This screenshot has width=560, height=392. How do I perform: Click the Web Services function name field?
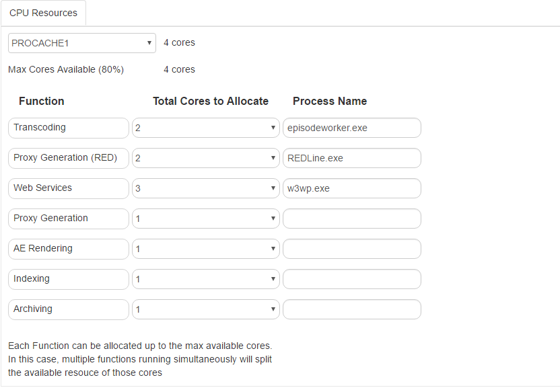pyautogui.click(x=69, y=188)
